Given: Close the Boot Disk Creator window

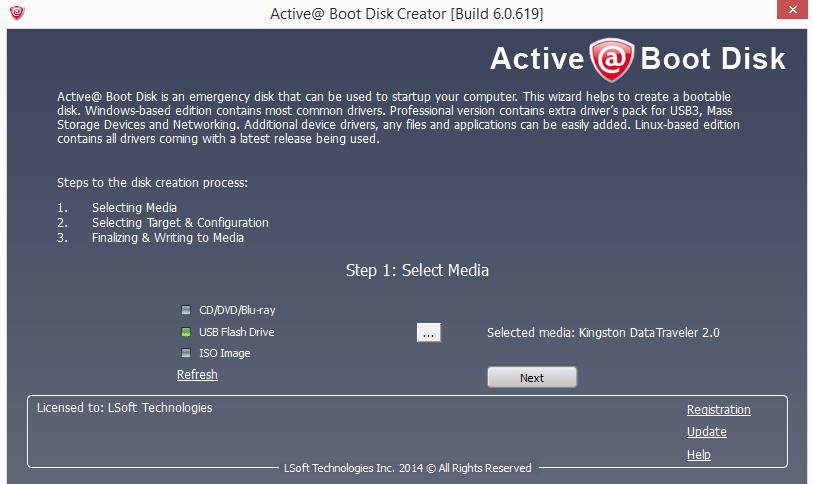Looking at the screenshot, I should 792,9.
